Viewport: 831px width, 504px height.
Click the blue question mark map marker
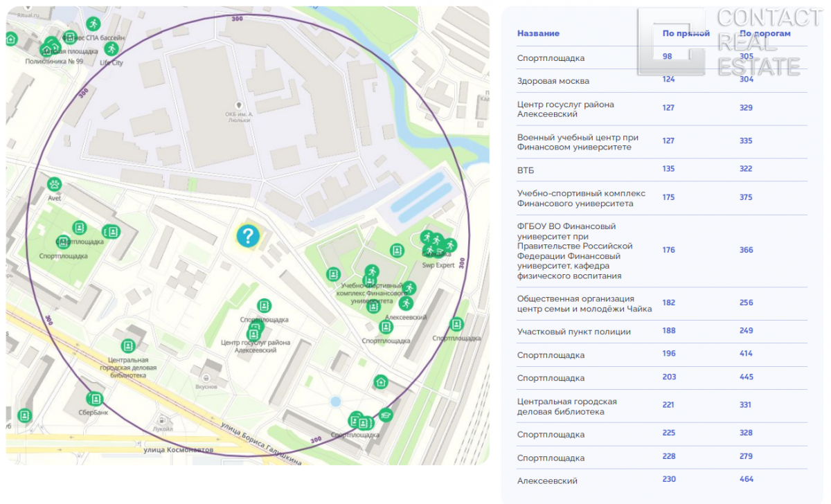click(x=247, y=236)
